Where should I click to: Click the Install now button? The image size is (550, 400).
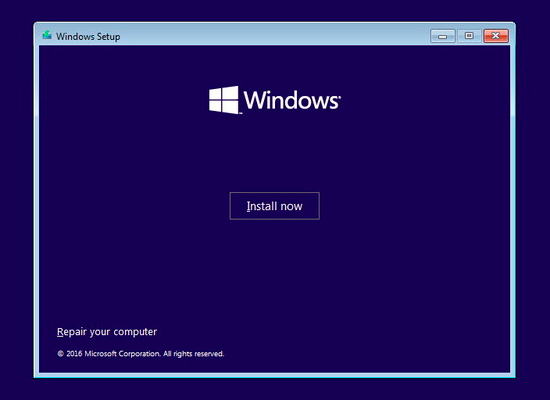click(x=274, y=206)
